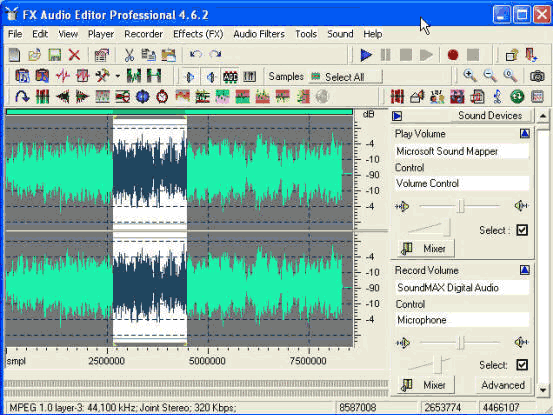
Task: Click the side panel scroll up arrow
Action: (x=543, y=116)
